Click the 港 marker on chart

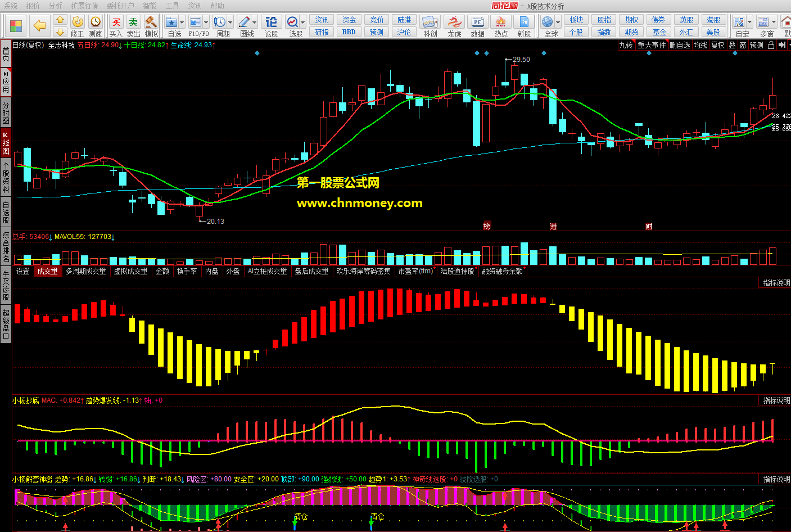pyautogui.click(x=553, y=226)
